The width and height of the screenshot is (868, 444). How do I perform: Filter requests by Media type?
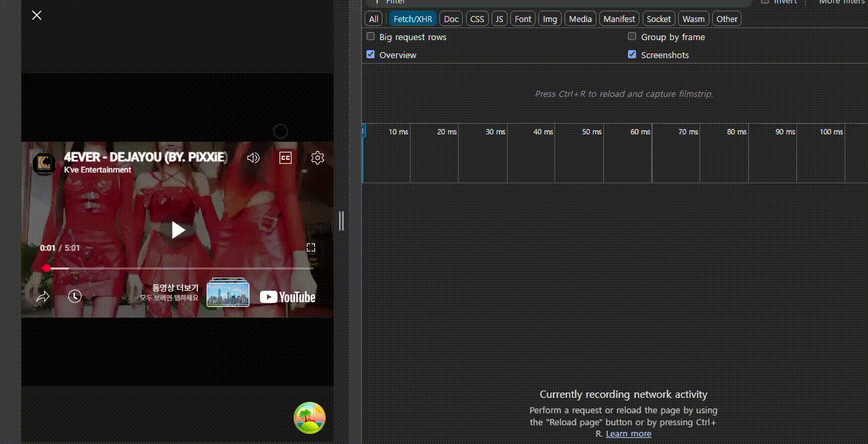[580, 19]
